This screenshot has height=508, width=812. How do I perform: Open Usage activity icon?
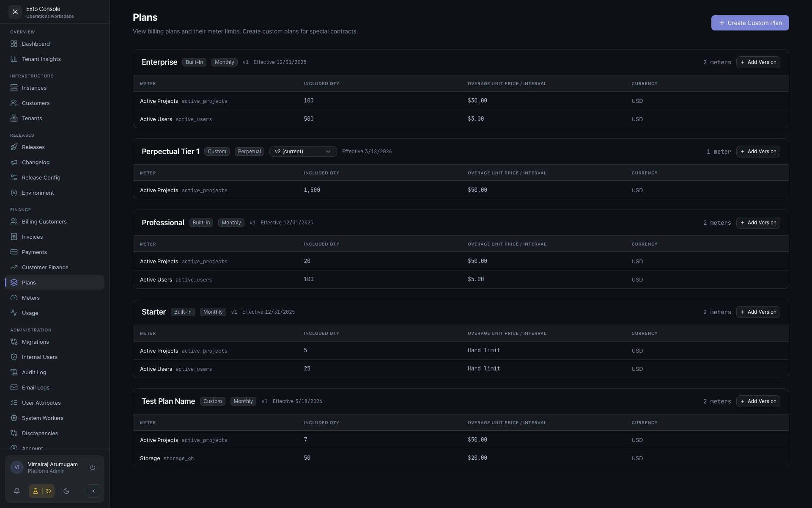coord(14,313)
